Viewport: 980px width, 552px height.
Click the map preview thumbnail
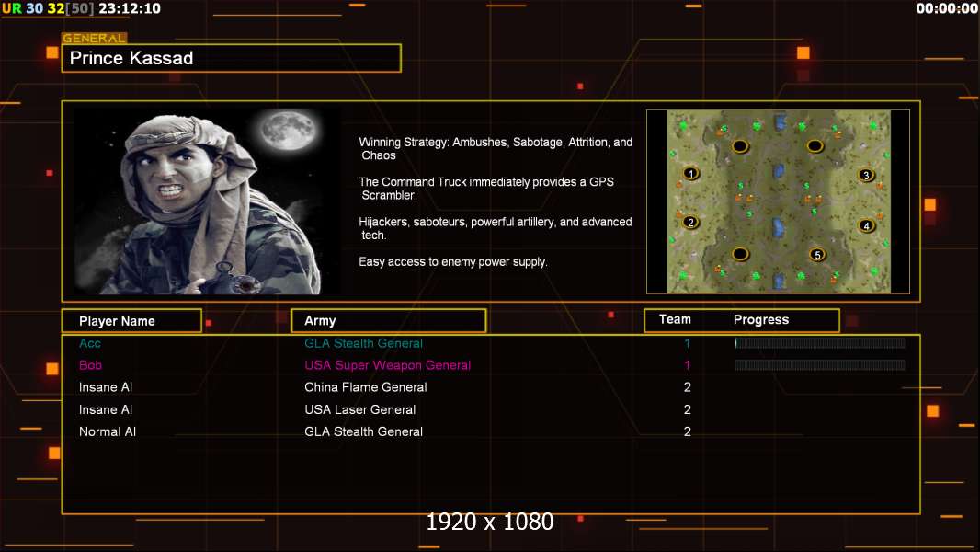click(x=778, y=201)
